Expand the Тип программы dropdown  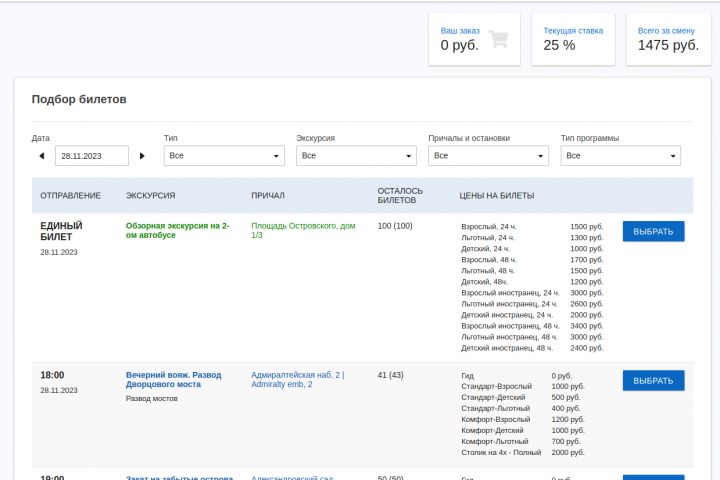tap(620, 156)
